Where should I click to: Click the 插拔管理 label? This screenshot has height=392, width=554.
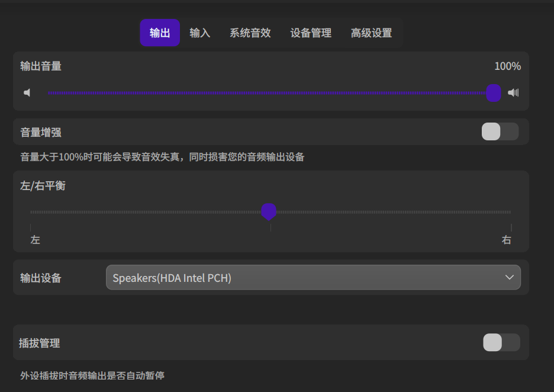tap(39, 343)
